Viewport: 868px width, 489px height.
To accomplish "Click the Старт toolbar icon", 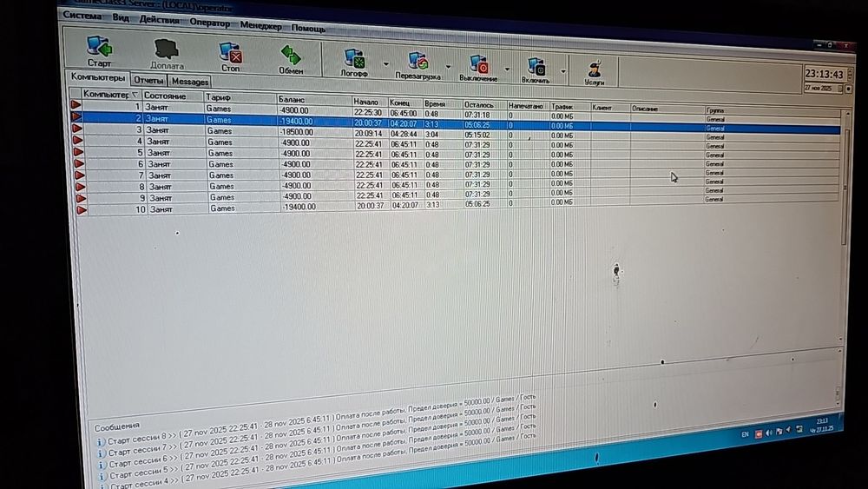I will tap(100, 47).
